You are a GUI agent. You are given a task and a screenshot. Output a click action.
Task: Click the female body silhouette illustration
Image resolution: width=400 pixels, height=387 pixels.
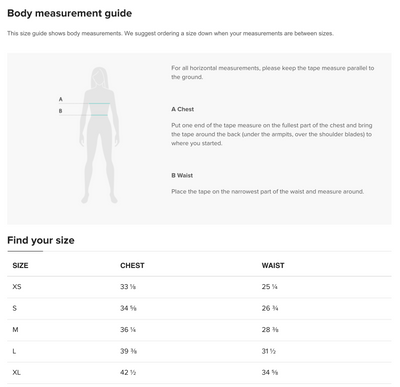99,135
